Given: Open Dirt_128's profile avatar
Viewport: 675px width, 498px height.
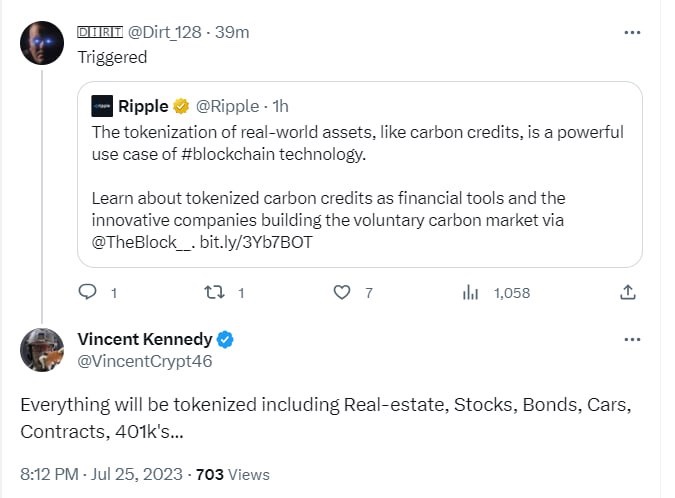Looking at the screenshot, I should point(42,43).
